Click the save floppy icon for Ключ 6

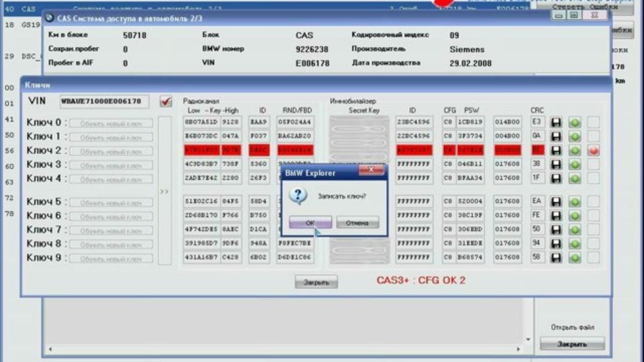point(555,216)
